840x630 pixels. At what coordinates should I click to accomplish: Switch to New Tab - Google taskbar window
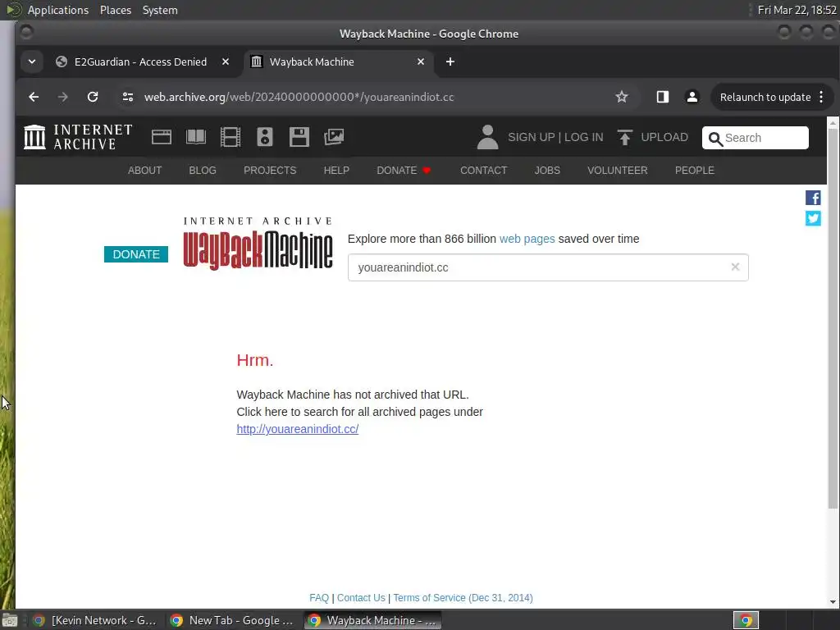[x=232, y=620]
